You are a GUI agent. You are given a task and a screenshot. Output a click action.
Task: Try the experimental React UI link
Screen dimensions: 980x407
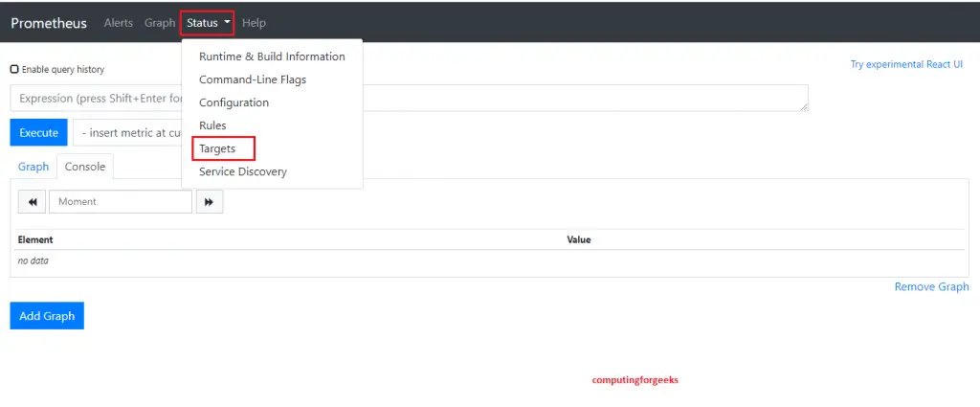pyautogui.click(x=906, y=64)
